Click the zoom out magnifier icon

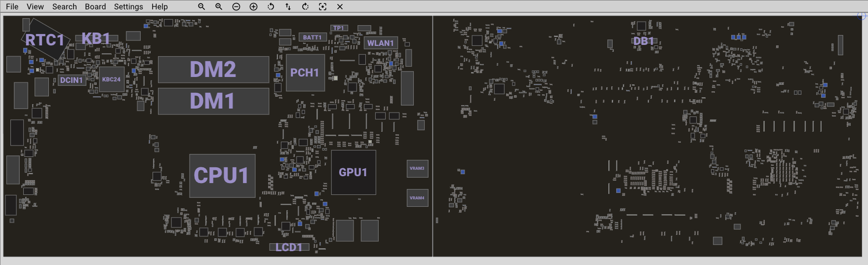[201, 6]
